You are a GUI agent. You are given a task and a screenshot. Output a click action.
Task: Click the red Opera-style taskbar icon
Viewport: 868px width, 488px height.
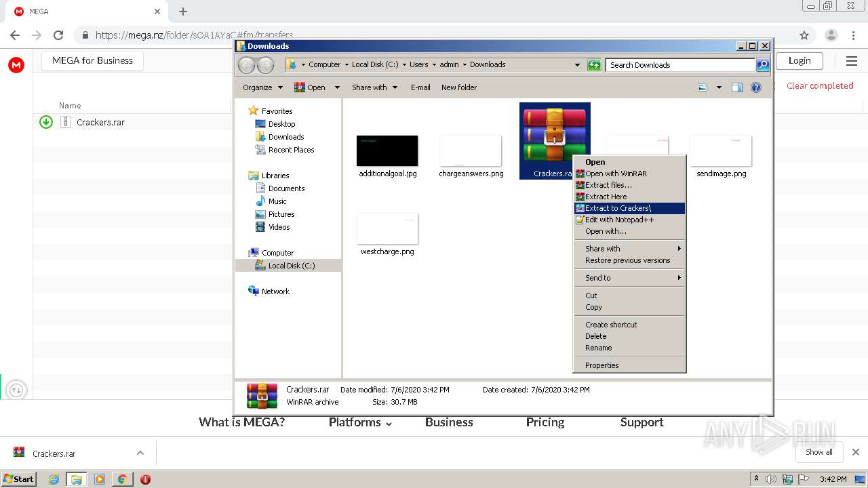tap(145, 479)
